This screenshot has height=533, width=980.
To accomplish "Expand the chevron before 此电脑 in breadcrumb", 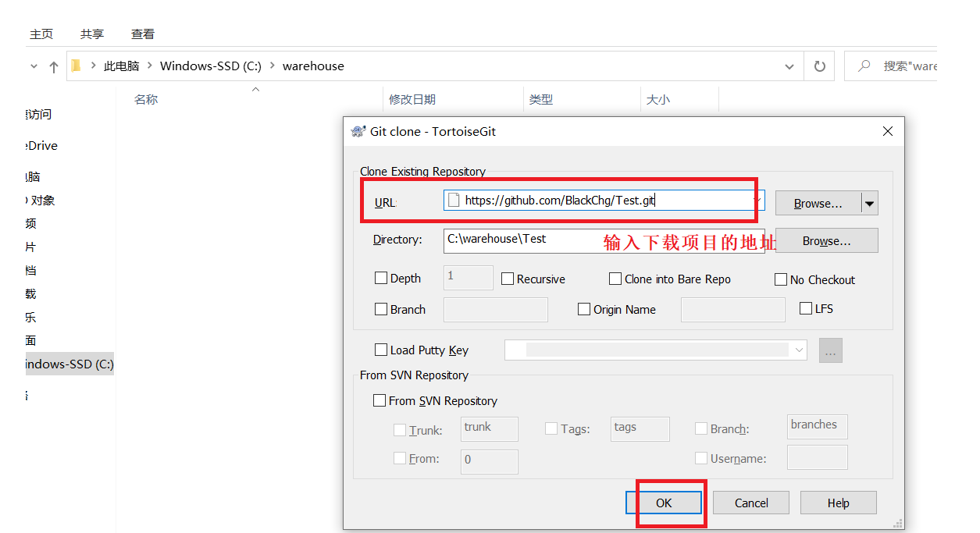I will tap(94, 66).
